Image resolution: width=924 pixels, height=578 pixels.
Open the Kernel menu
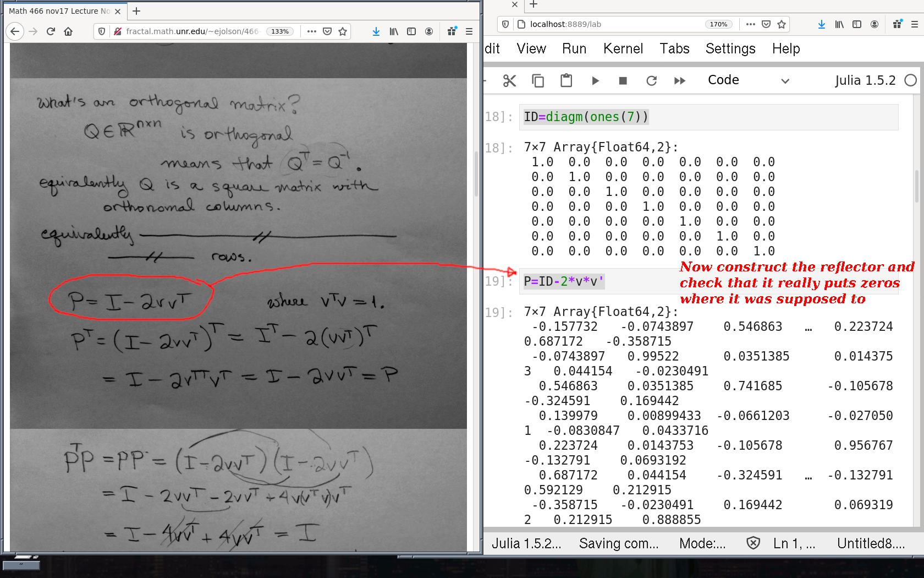(x=623, y=48)
